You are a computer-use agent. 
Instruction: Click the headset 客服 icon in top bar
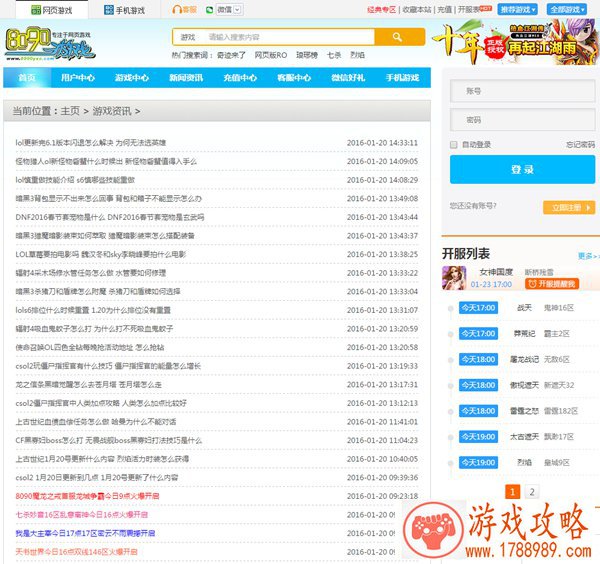pos(177,9)
